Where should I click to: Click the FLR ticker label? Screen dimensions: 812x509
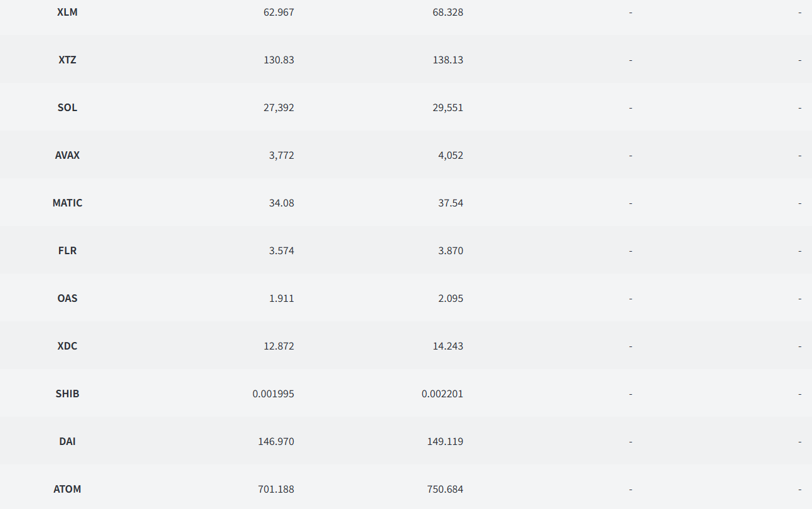click(67, 250)
